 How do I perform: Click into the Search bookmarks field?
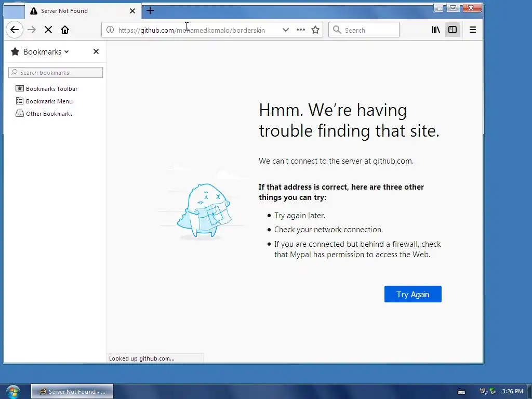coord(56,72)
